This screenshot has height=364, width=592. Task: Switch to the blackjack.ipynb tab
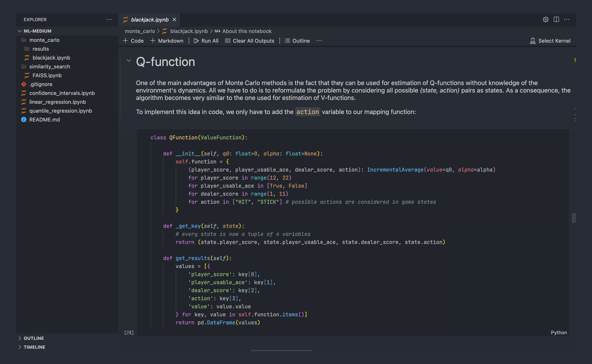click(150, 20)
